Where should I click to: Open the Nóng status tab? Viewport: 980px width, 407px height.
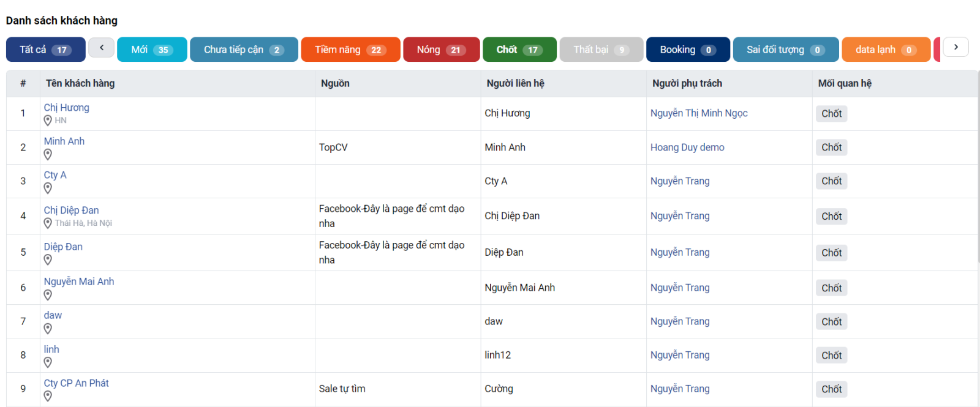point(440,50)
